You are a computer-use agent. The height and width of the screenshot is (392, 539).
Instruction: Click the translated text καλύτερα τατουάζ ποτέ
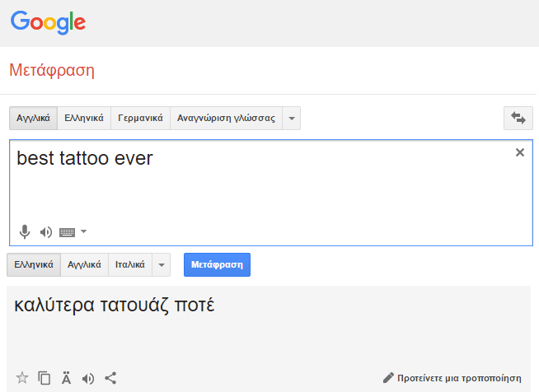(114, 305)
